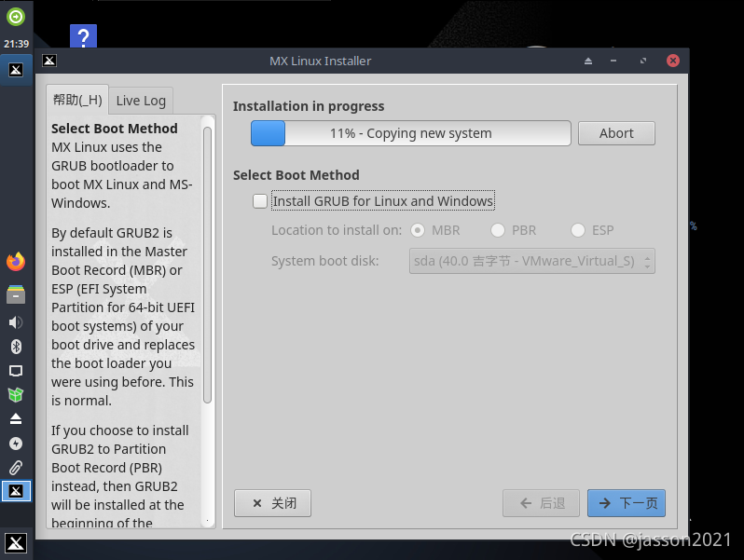Viewport: 744px width, 560px height.
Task: Switch to the Live Log tab
Action: point(141,101)
